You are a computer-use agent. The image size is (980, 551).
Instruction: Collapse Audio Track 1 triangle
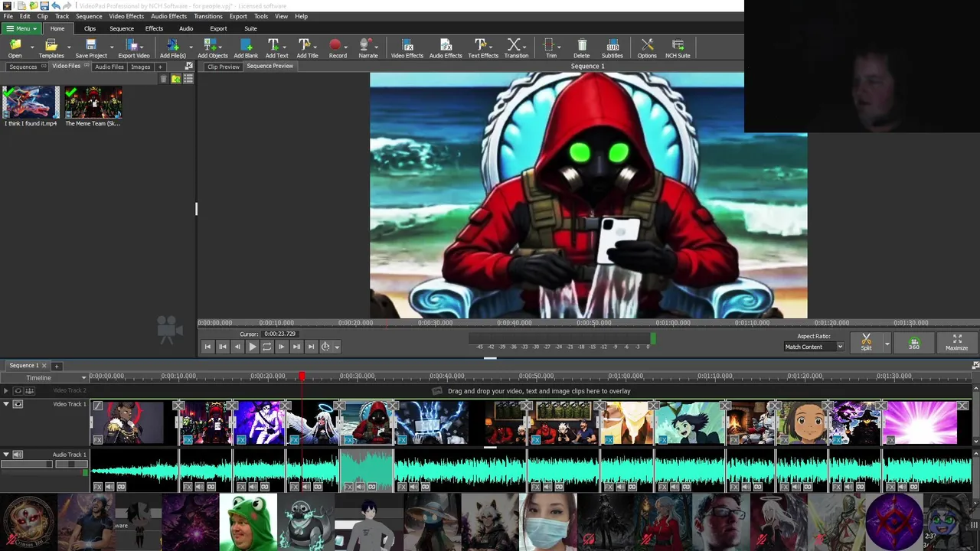[6, 455]
